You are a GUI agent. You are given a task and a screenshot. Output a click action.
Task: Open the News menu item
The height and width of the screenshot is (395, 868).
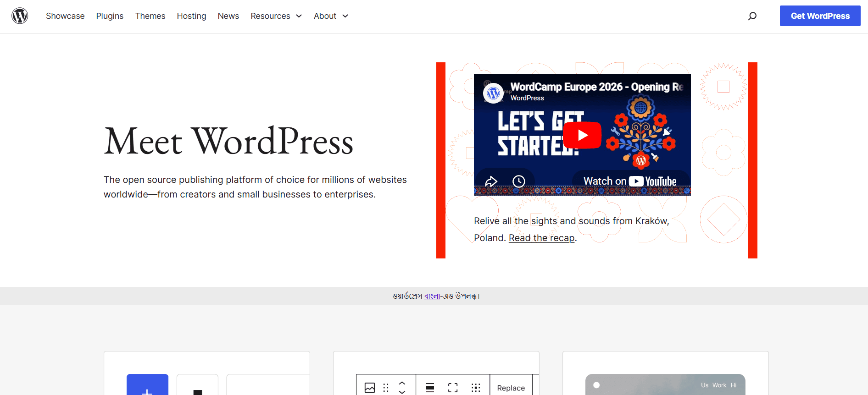click(x=228, y=16)
